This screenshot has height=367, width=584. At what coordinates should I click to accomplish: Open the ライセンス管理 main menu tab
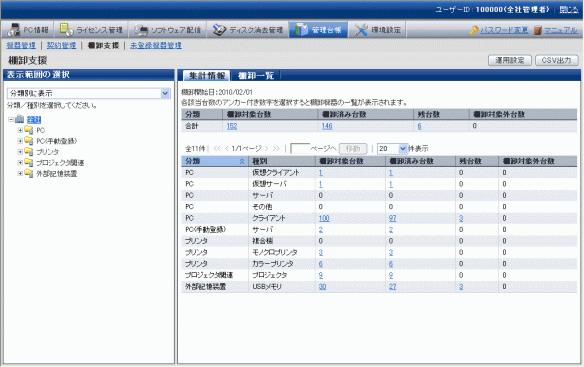[91, 30]
